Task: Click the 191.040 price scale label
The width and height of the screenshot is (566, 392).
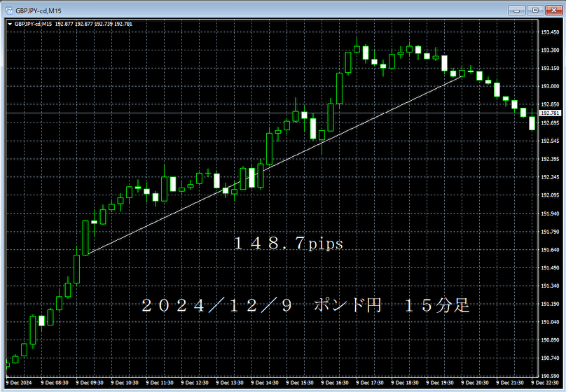Action: click(x=550, y=322)
